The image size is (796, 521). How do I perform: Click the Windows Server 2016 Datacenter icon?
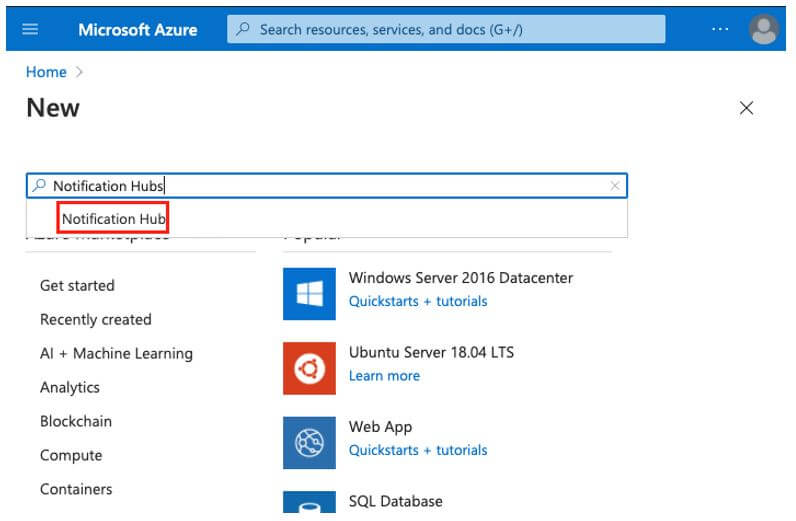[309, 294]
